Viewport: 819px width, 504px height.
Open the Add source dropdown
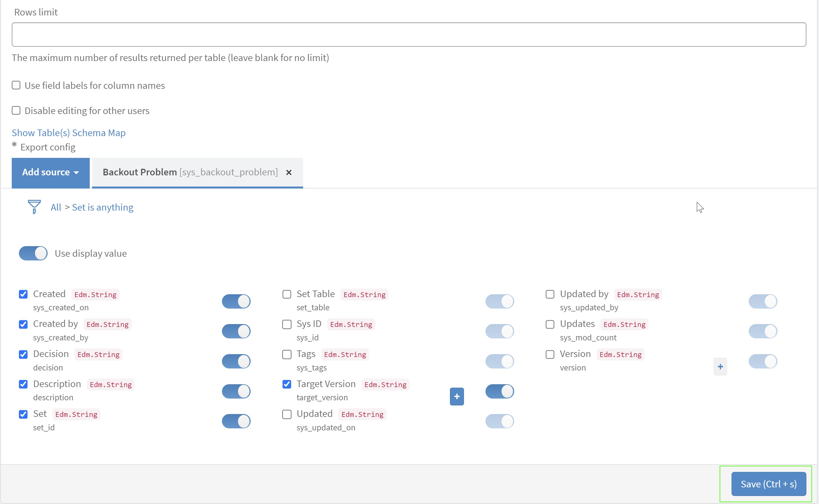click(x=50, y=172)
